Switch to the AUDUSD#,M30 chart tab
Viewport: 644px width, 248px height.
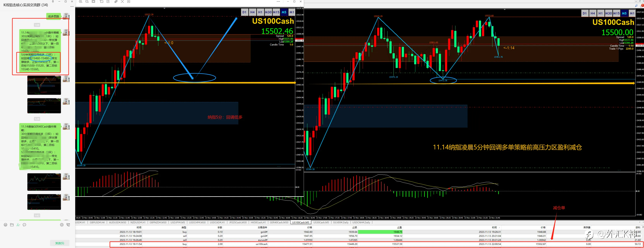click(117, 222)
